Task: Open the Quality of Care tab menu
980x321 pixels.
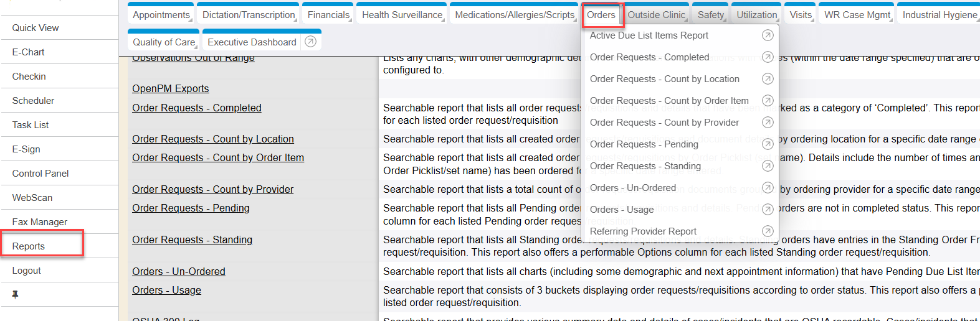Action: coord(164,42)
